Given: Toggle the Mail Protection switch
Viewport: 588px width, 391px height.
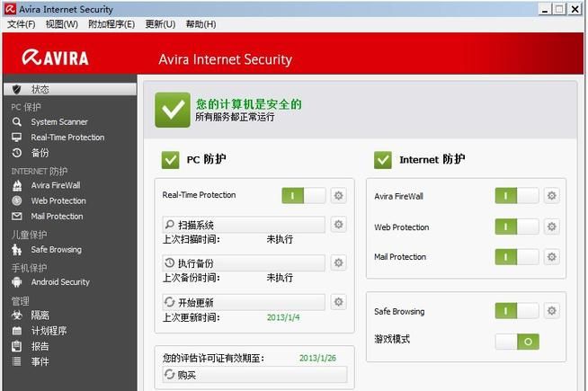Looking at the screenshot, I should 517,257.
